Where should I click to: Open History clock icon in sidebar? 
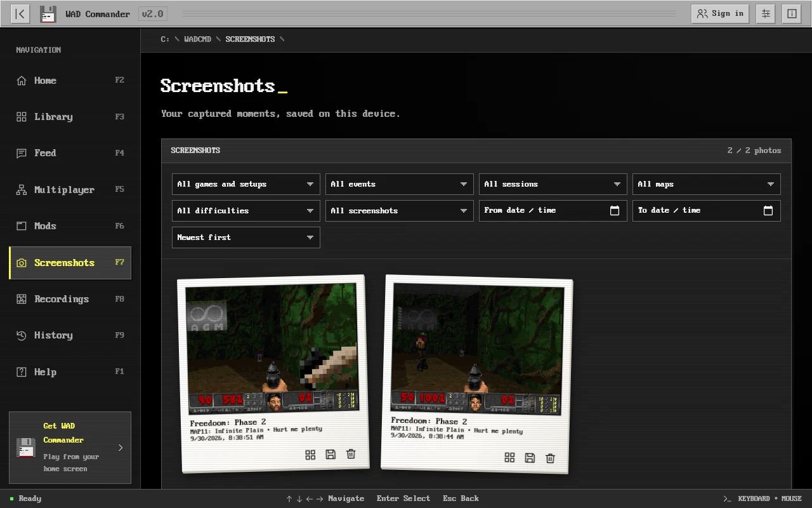(22, 335)
